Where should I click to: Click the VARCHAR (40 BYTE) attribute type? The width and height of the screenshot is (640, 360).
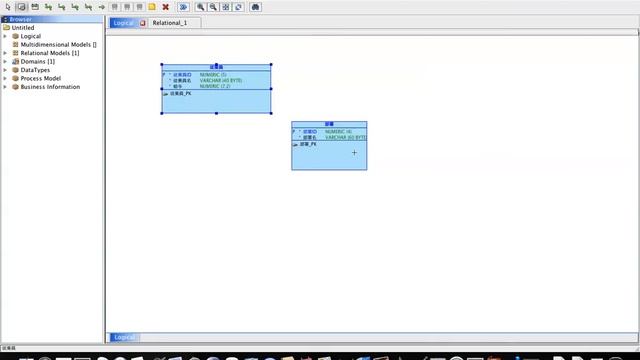click(221, 80)
